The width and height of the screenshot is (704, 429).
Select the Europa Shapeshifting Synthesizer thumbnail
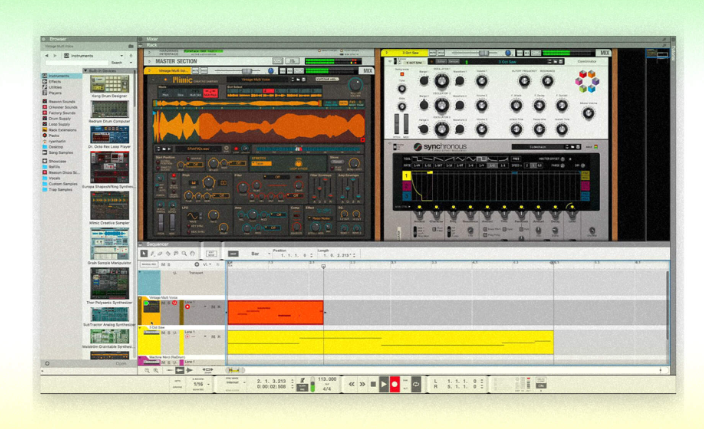pyautogui.click(x=110, y=167)
